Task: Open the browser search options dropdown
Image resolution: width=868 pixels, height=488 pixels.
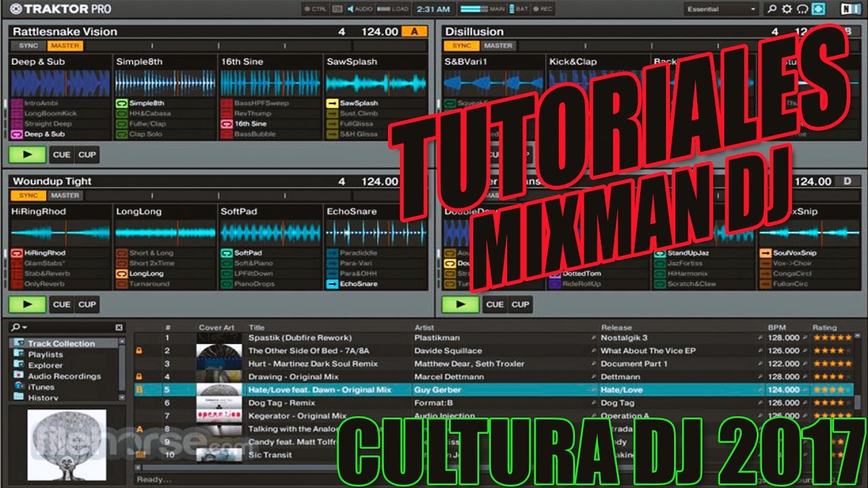Action: point(20,327)
